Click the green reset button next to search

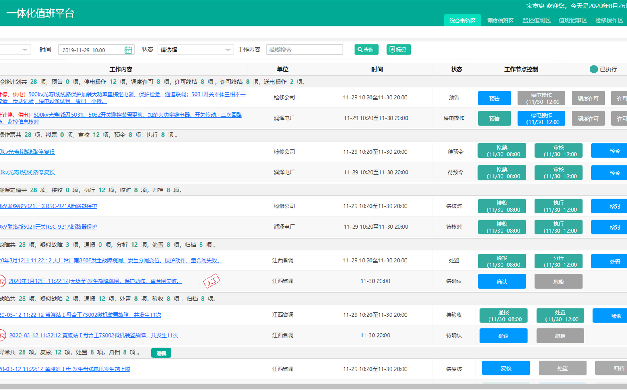coord(399,50)
